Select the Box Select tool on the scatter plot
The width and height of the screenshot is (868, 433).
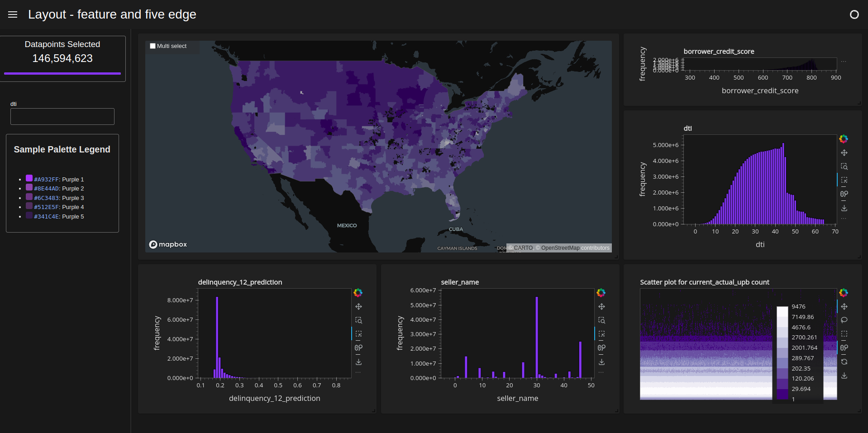pos(844,334)
